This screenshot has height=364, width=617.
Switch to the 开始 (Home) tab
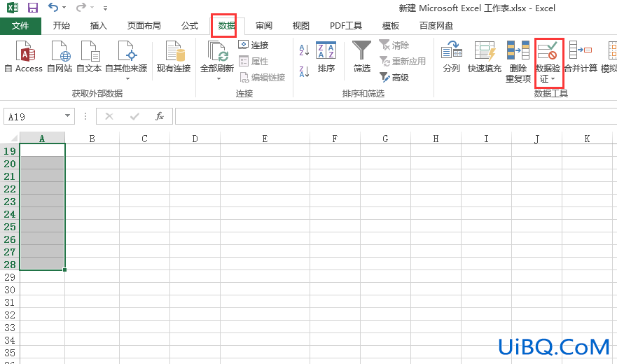tap(62, 26)
